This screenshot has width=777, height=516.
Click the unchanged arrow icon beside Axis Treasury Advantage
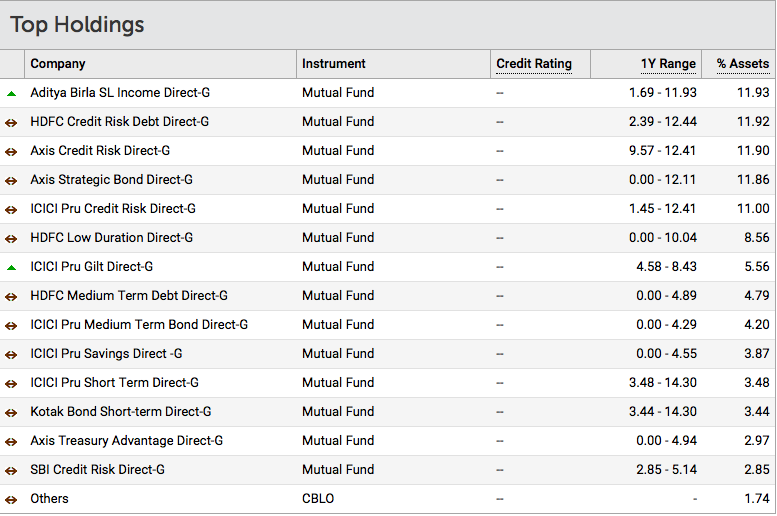[x=11, y=442]
